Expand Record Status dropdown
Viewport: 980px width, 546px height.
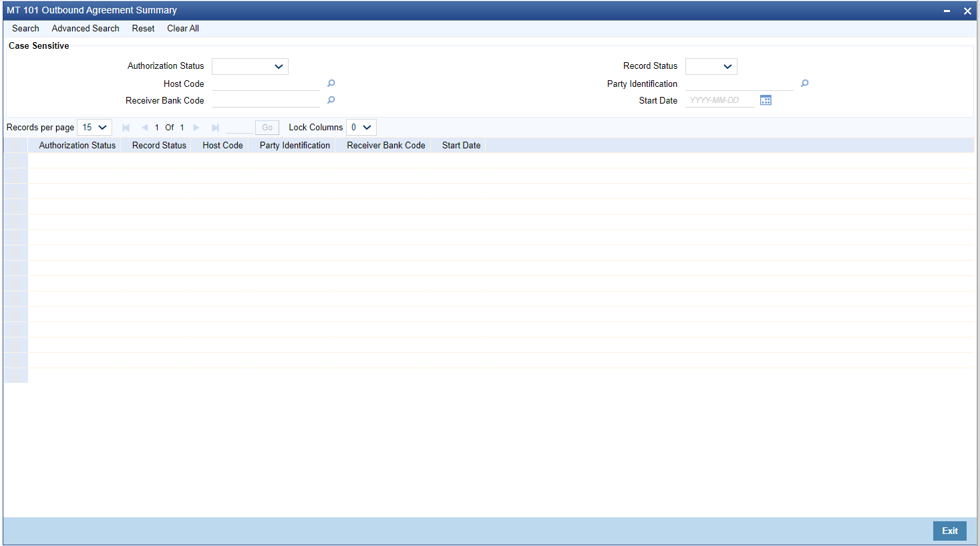[711, 66]
